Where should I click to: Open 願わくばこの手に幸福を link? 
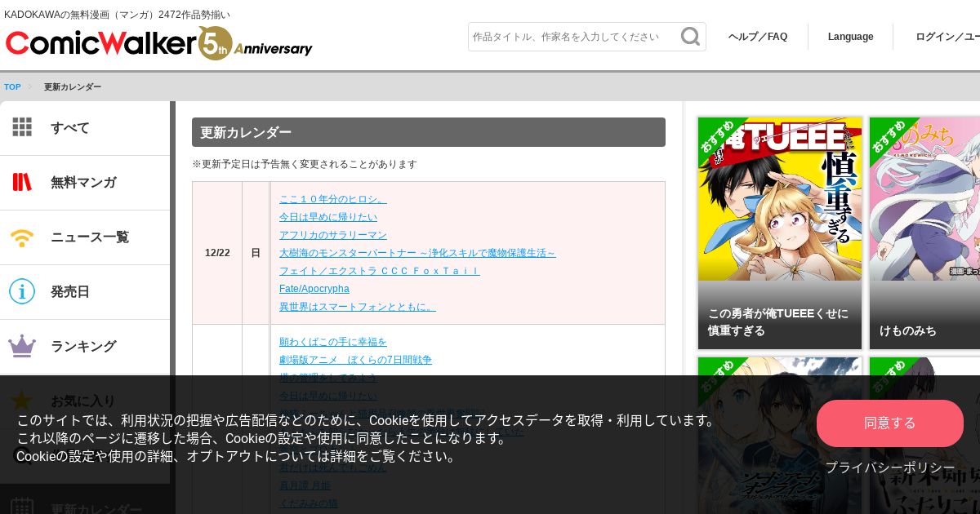(333, 342)
